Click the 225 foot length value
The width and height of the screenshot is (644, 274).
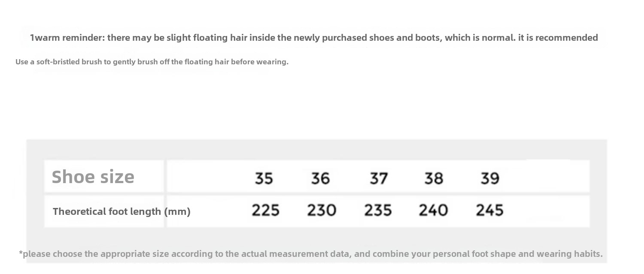point(265,210)
